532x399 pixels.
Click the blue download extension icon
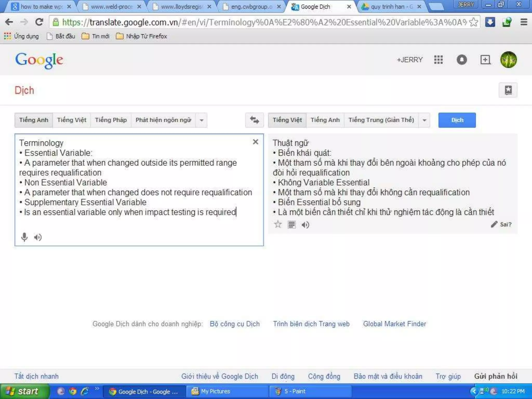490,22
